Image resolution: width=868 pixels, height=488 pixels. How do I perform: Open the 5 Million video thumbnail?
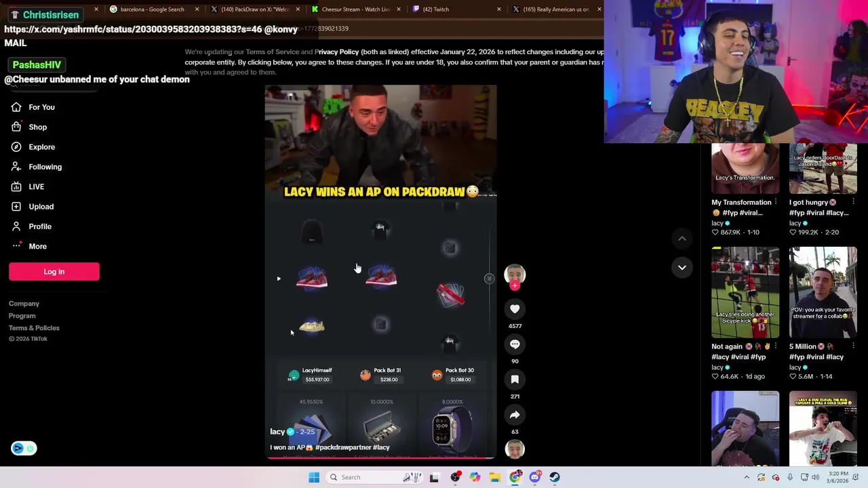pos(823,292)
